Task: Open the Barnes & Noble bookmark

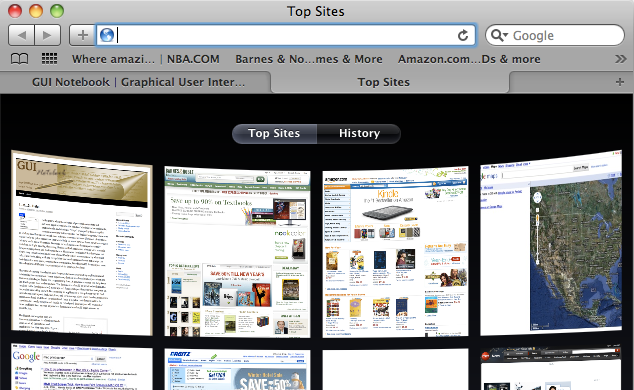Action: [x=309, y=59]
